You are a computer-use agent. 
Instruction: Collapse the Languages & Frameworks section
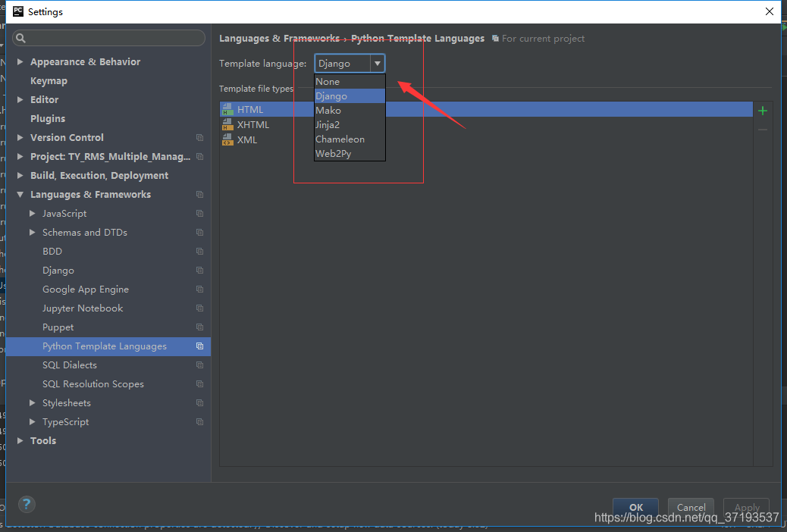pyautogui.click(x=20, y=194)
